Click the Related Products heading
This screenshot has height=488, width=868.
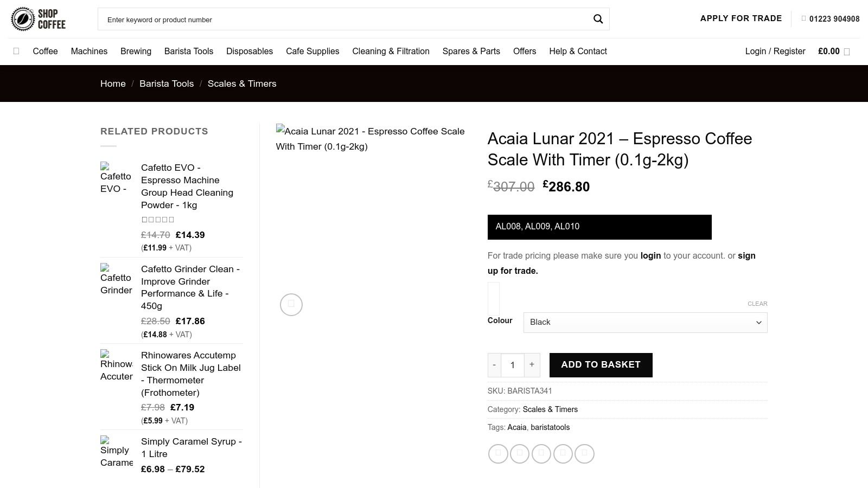[154, 131]
